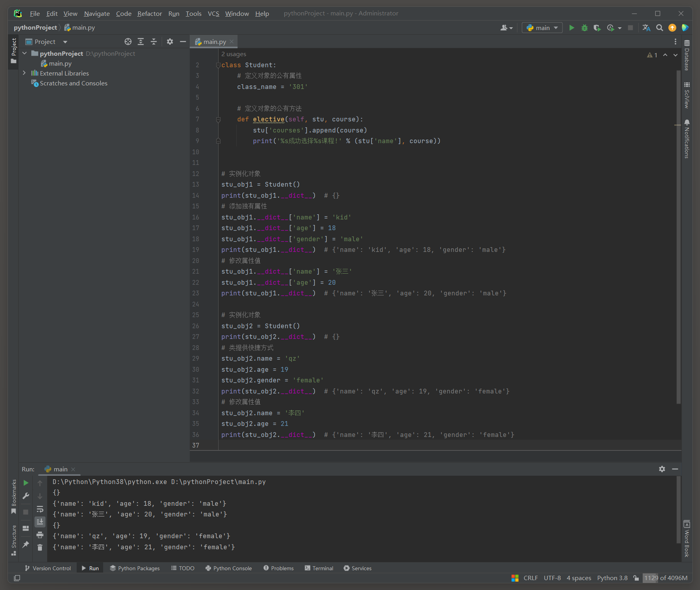
Task: Click the 2 usages inlay hint
Action: click(x=234, y=54)
